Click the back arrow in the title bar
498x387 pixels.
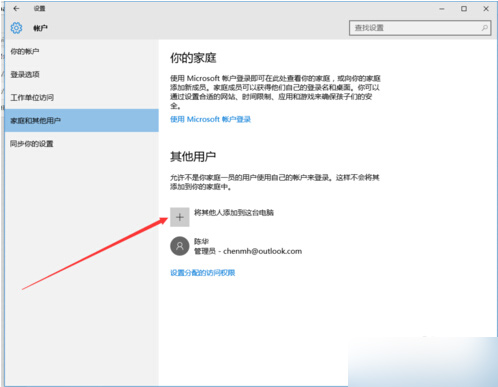[16, 9]
